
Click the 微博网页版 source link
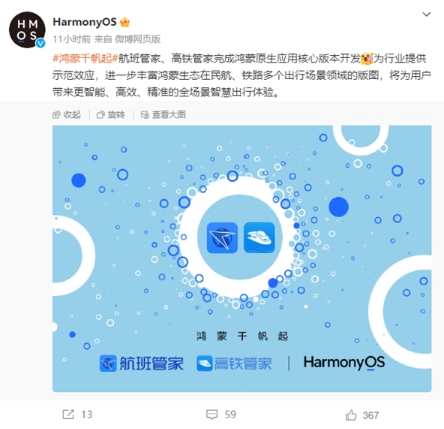(x=138, y=39)
